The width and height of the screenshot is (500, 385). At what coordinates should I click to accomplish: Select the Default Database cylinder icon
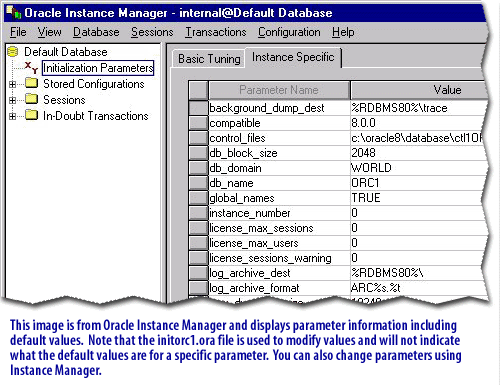click(13, 52)
